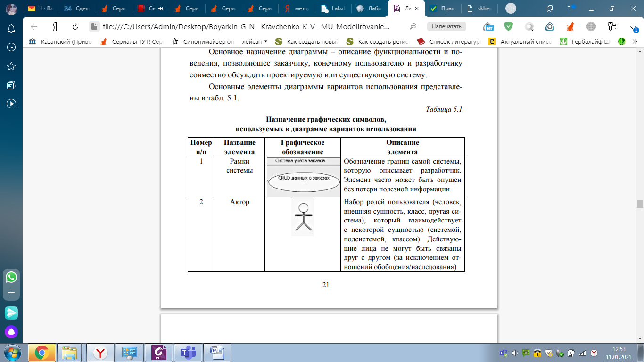This screenshot has height=362, width=644.
Task: Open bookmark 'Актуальный списс'
Action: tap(520, 41)
